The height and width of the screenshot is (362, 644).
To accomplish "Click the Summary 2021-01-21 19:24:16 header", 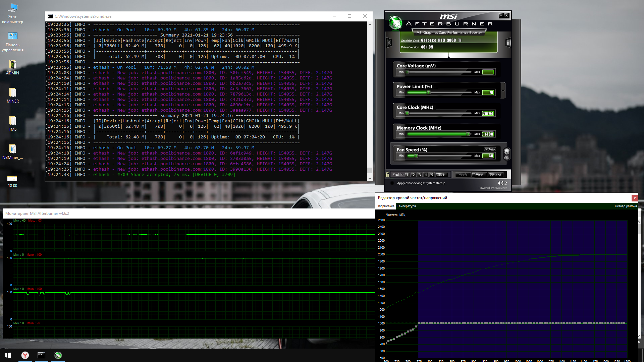I will pyautogui.click(x=197, y=116).
